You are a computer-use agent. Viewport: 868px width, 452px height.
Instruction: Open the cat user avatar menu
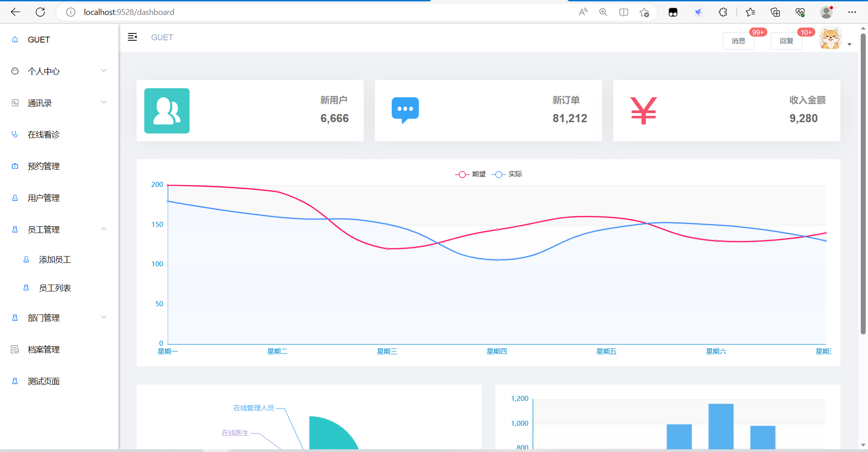[x=830, y=38]
